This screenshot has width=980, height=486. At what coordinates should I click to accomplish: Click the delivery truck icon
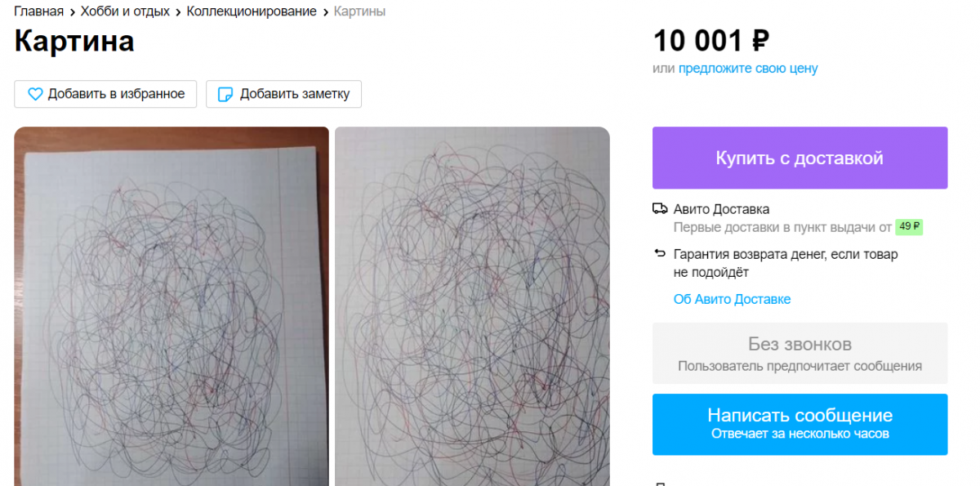click(660, 209)
